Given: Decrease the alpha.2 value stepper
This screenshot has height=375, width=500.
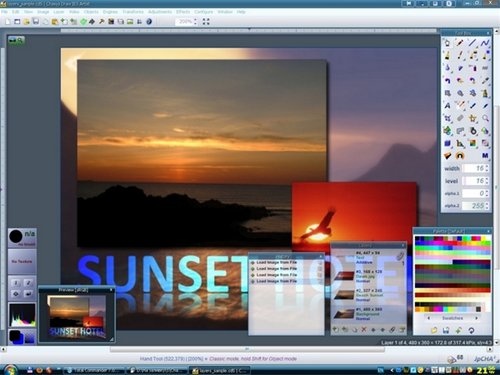Looking at the screenshot, I should click(x=487, y=208).
